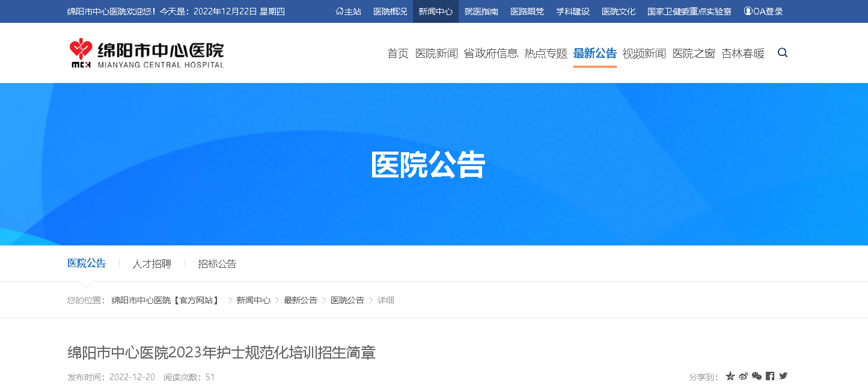Select the 医院公告 tab
868x385 pixels.
(87, 263)
